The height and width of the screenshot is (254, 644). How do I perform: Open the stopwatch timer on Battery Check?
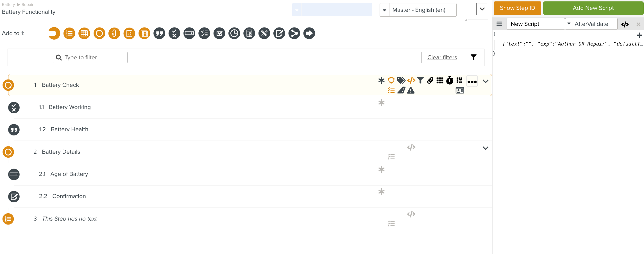click(450, 81)
